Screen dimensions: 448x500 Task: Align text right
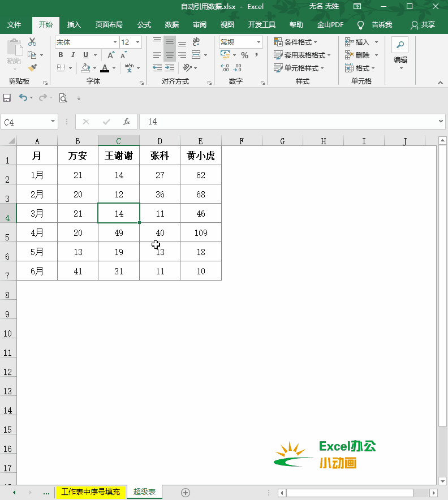pyautogui.click(x=182, y=55)
